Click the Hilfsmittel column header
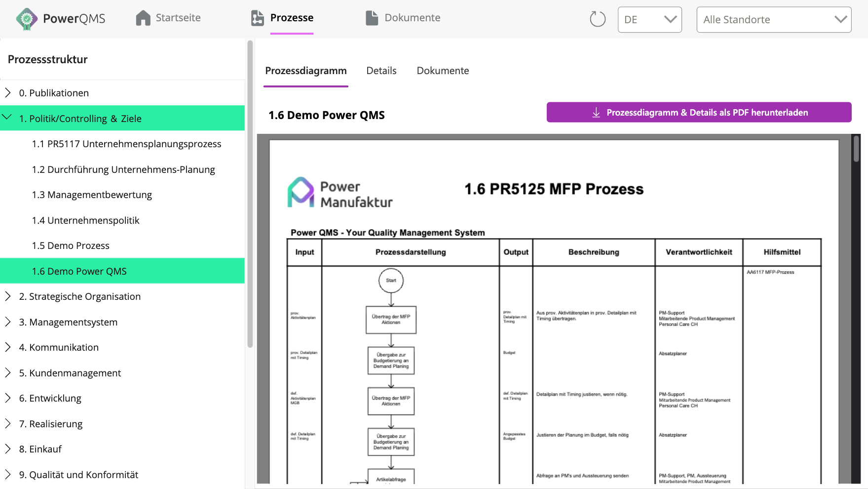868x489 pixels. point(782,252)
